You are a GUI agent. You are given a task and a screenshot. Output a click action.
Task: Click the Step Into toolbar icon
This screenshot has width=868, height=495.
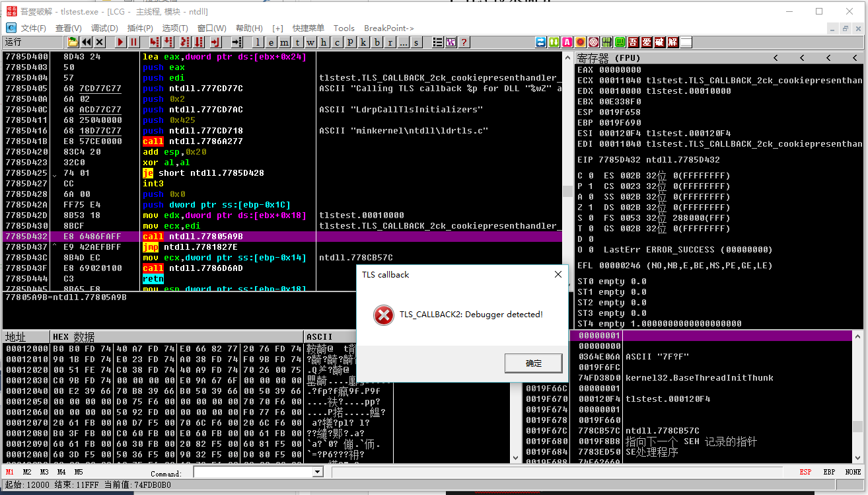[154, 42]
